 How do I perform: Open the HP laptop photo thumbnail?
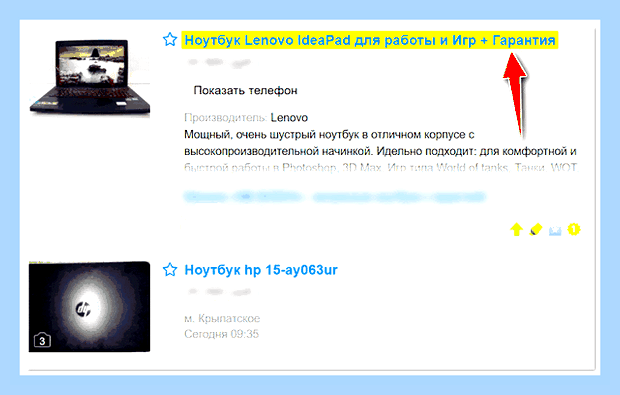tap(89, 306)
